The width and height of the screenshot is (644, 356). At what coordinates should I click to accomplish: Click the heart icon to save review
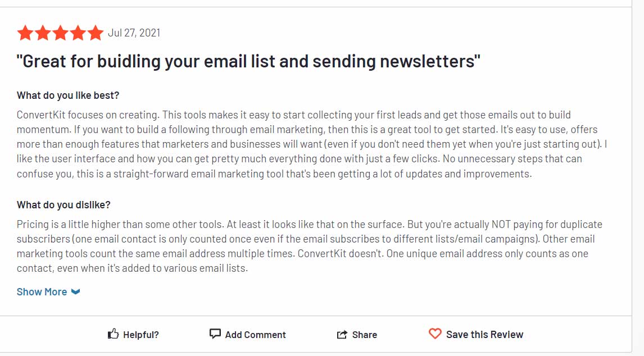tap(435, 334)
